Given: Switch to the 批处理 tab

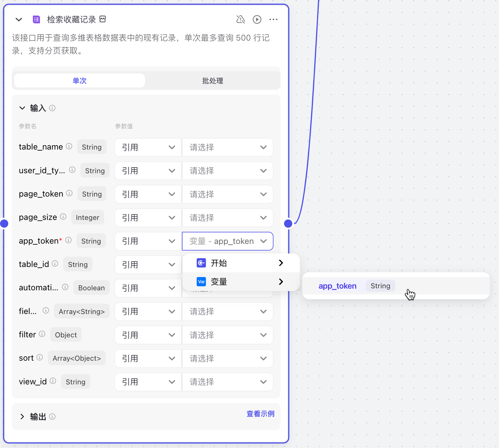Looking at the screenshot, I should (x=212, y=81).
